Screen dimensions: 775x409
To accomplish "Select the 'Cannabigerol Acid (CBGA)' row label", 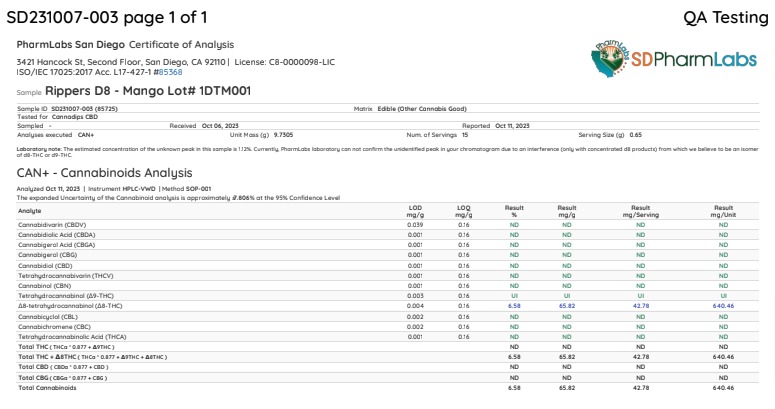I will pos(56,245).
